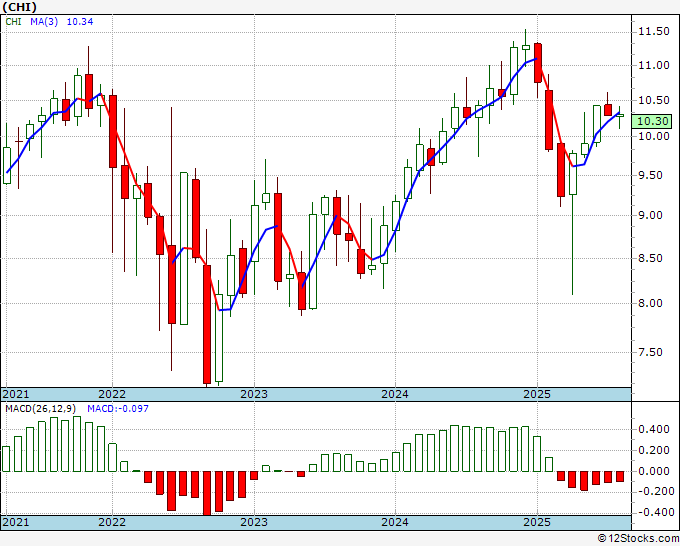
Task: Click the MACD(26,12,9) indicator label
Action: [x=41, y=409]
